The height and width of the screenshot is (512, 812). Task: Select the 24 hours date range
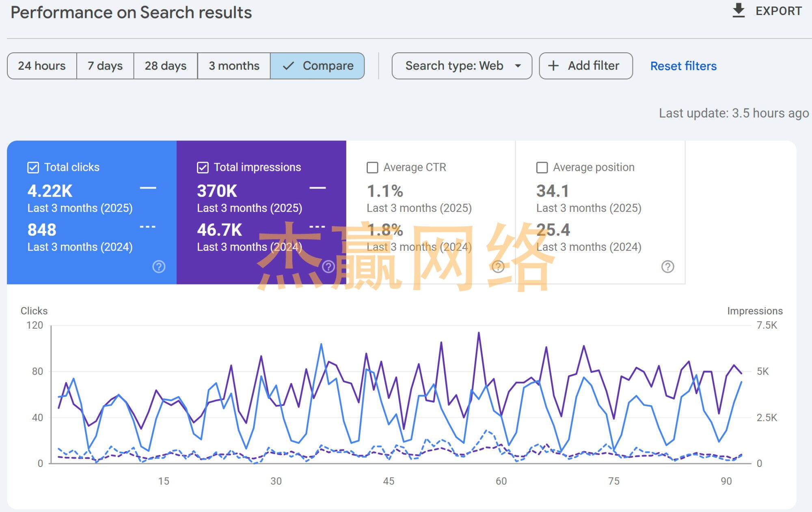coord(42,66)
